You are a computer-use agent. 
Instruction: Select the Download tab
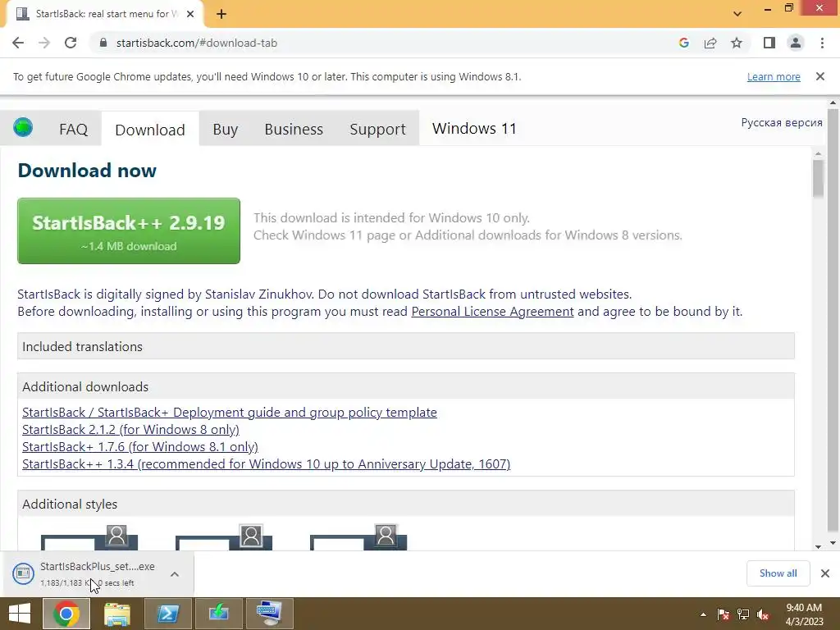click(x=150, y=129)
